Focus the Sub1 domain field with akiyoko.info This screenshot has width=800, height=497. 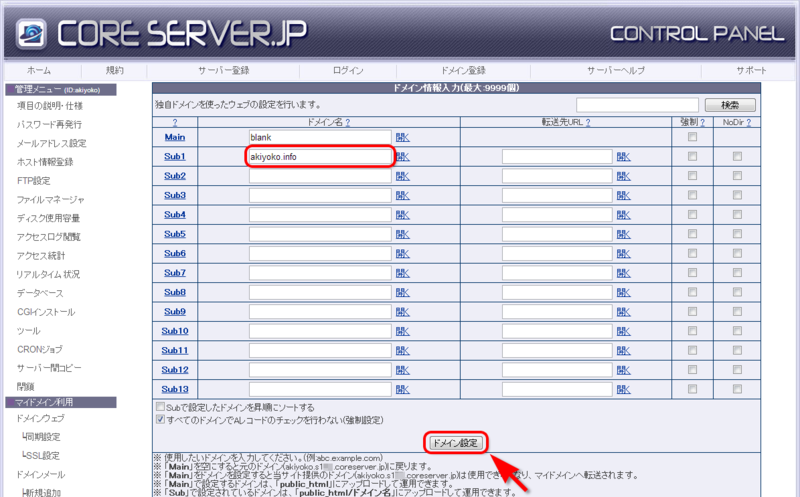tap(320, 157)
